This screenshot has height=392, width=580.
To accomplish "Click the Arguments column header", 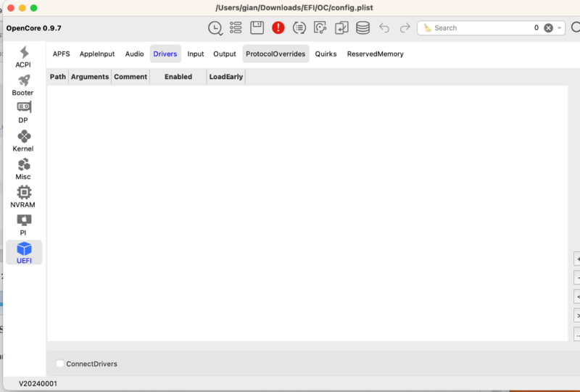I will click(90, 77).
